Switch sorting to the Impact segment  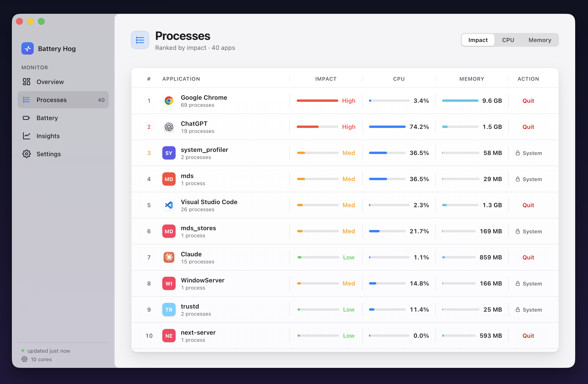(x=478, y=40)
